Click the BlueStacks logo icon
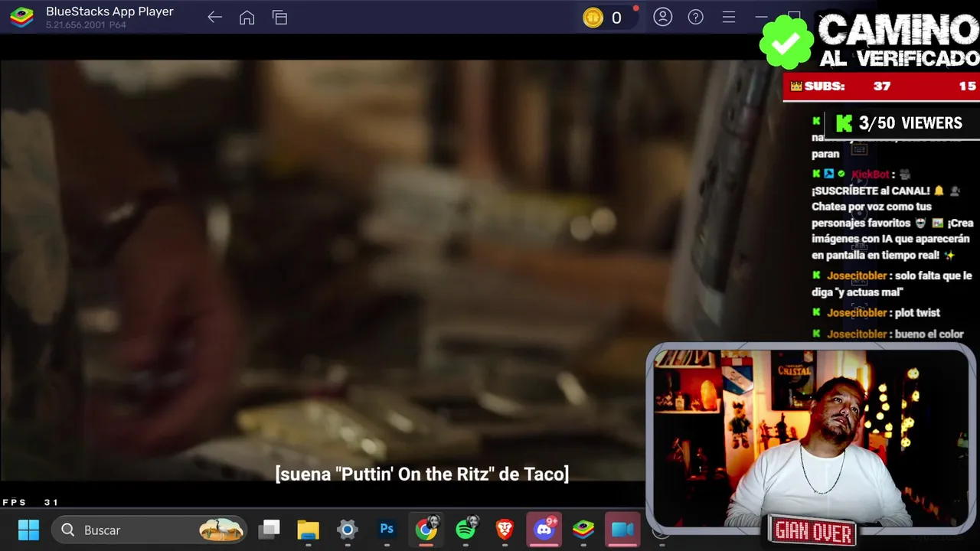Screen dimensions: 980x551 21,17
